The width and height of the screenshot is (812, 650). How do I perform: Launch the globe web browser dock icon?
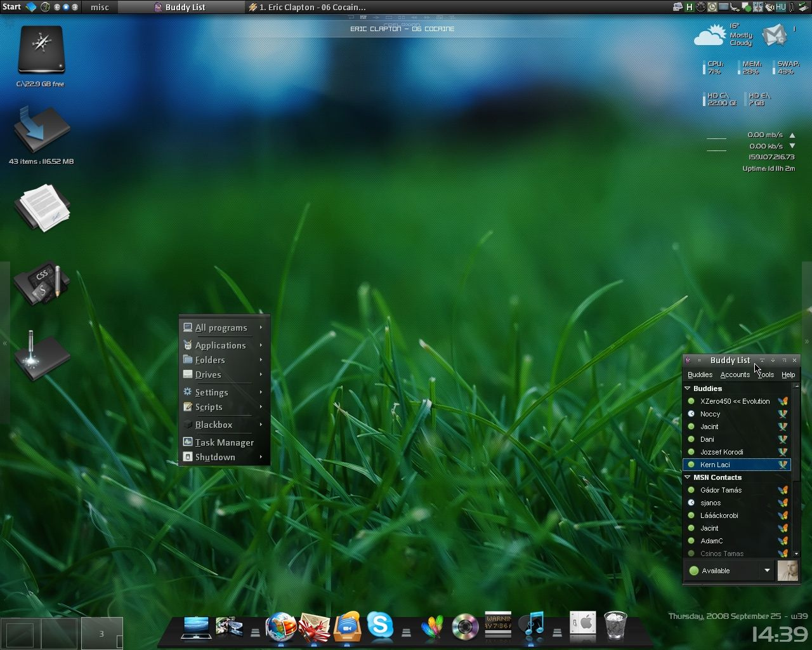pos(280,627)
